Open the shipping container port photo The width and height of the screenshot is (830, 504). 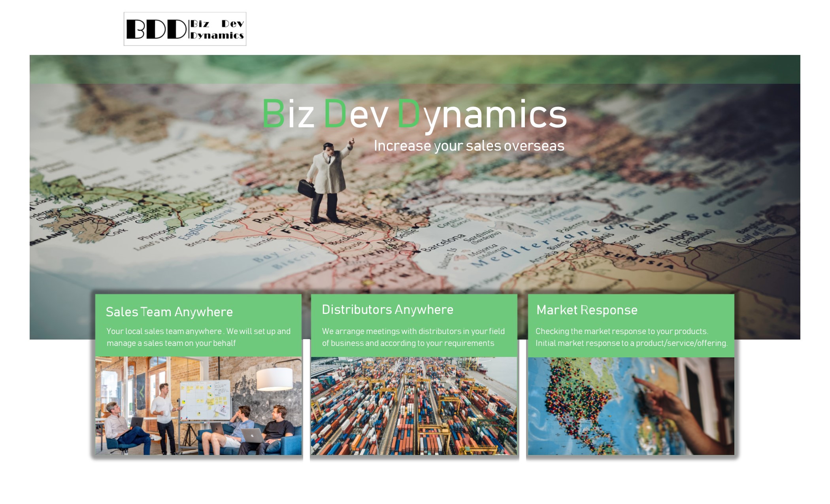[414, 406]
